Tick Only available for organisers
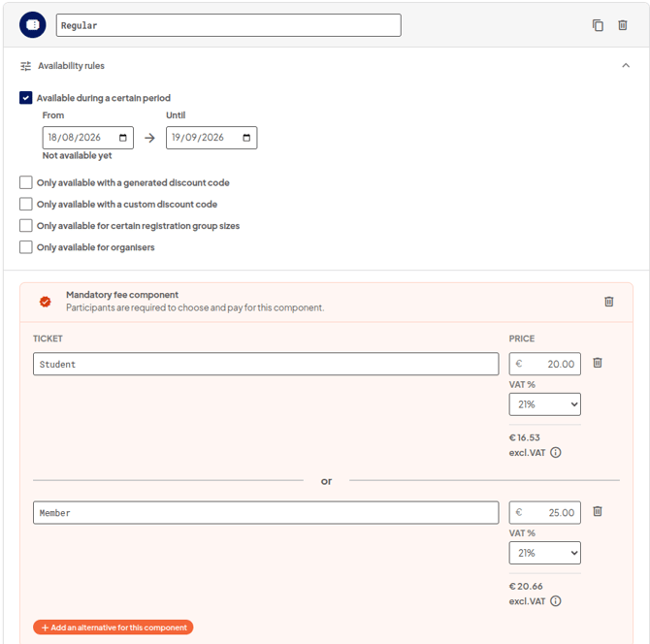Screen dimensions: 650x644 tap(25, 247)
